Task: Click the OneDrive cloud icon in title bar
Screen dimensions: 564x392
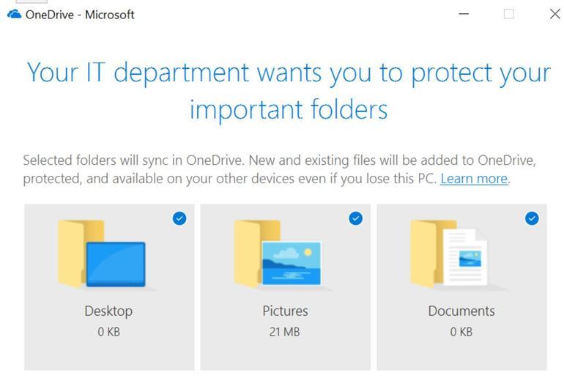Action: pyautogui.click(x=14, y=14)
